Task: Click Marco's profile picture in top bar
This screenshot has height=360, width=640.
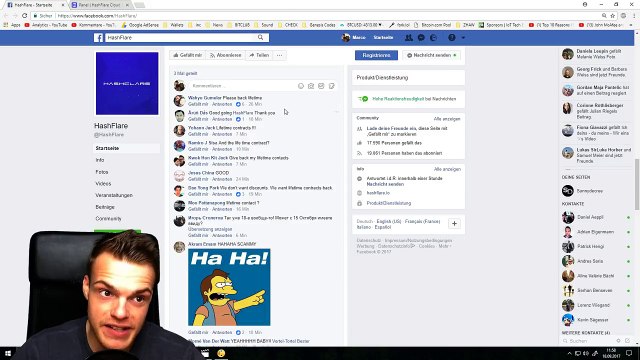Action: pyautogui.click(x=346, y=38)
